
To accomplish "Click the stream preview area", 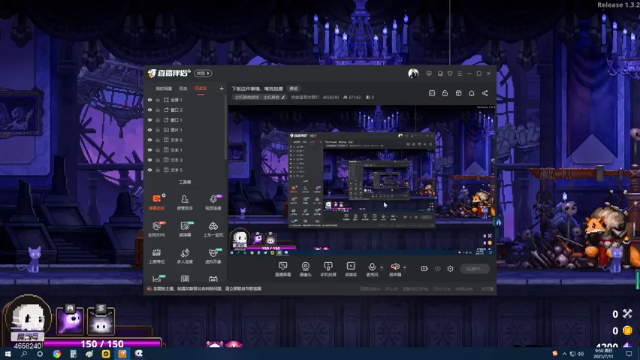I will click(x=362, y=180).
